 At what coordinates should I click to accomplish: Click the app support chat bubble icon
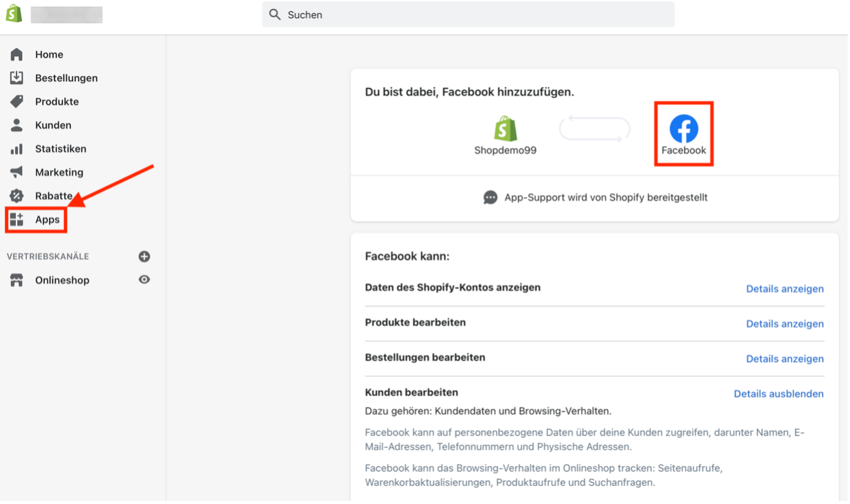point(490,197)
